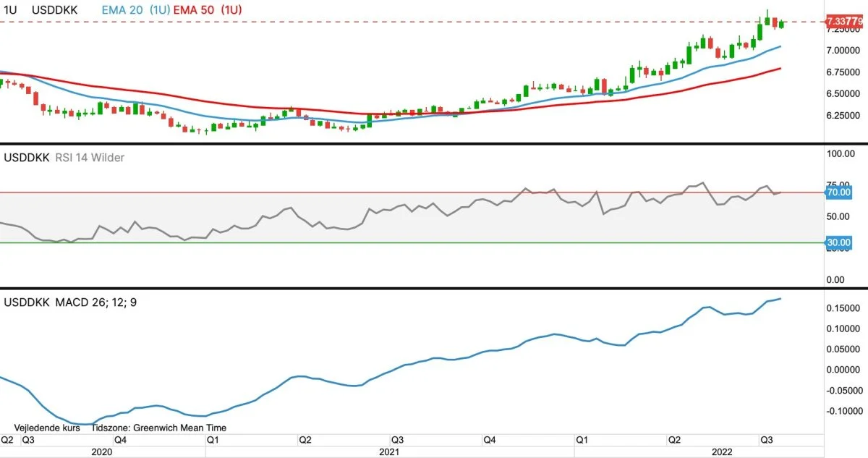Click the 0.15000 value on MACD axis
The height and width of the screenshot is (458, 868).
coord(845,308)
